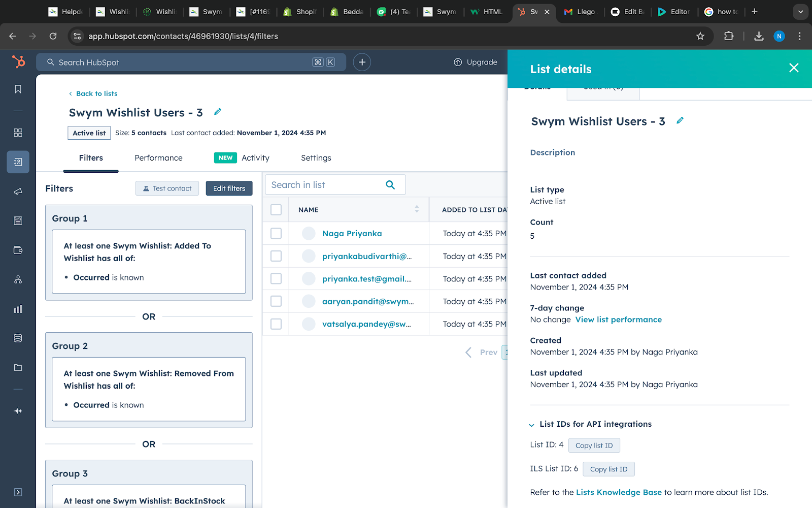
Task: Check the vatsalya.pandey@sw row checkbox
Action: (x=276, y=324)
